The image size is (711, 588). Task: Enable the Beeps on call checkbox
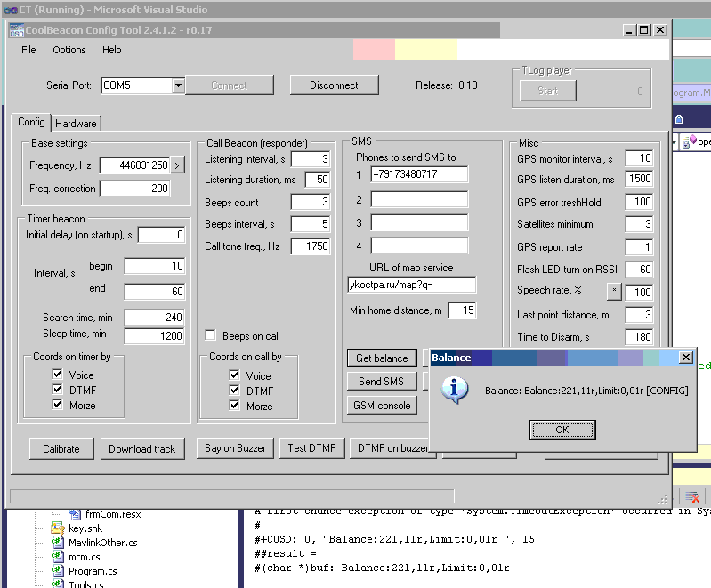click(x=211, y=336)
